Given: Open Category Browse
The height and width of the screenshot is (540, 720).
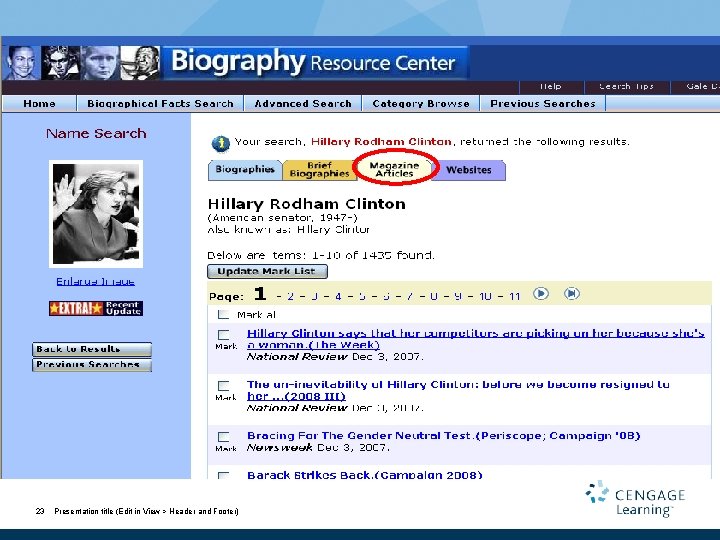Looking at the screenshot, I should click(x=421, y=104).
